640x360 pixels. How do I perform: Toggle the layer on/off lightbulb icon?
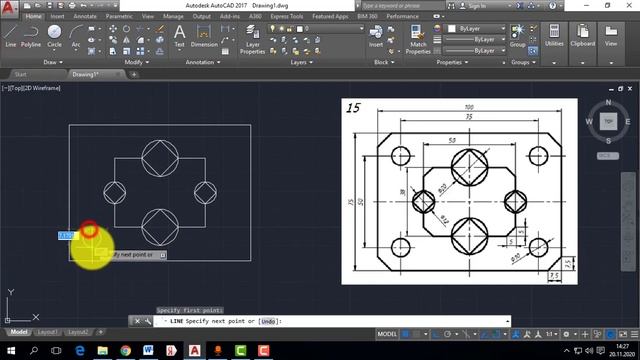point(272,29)
